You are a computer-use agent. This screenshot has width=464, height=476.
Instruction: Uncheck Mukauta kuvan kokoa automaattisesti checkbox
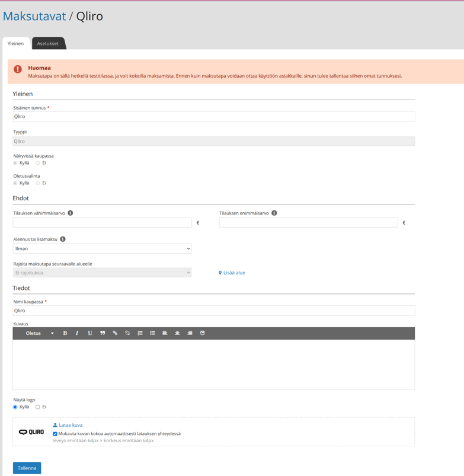point(55,434)
